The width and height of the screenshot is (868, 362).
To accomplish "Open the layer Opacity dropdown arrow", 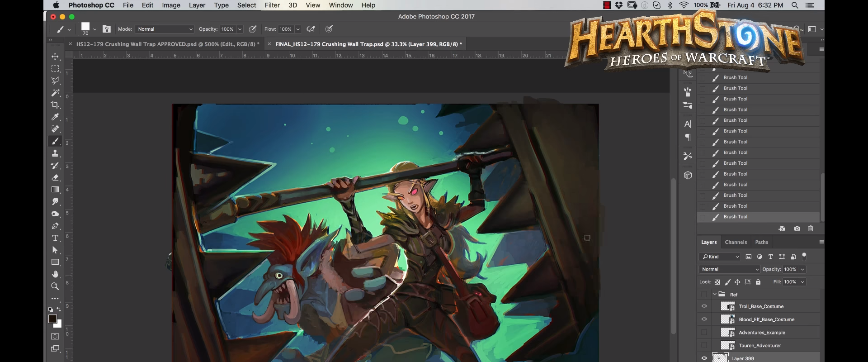I will (802, 269).
